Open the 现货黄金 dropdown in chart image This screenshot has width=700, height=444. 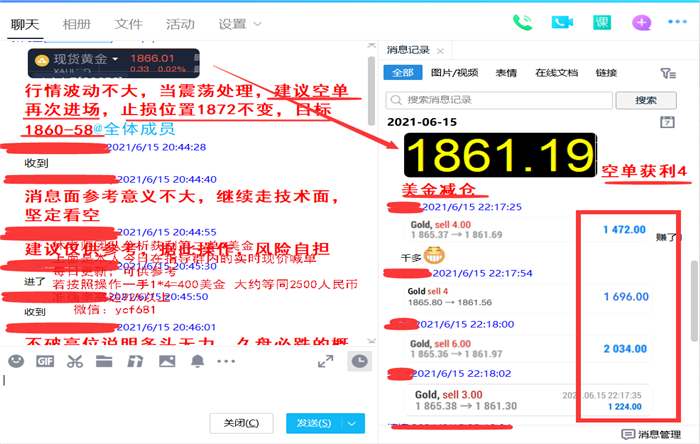point(115,59)
